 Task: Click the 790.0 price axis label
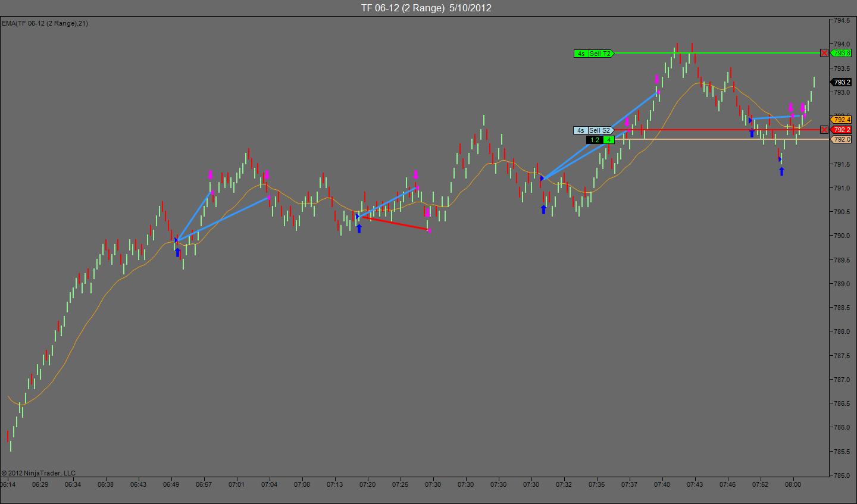pyautogui.click(x=842, y=236)
